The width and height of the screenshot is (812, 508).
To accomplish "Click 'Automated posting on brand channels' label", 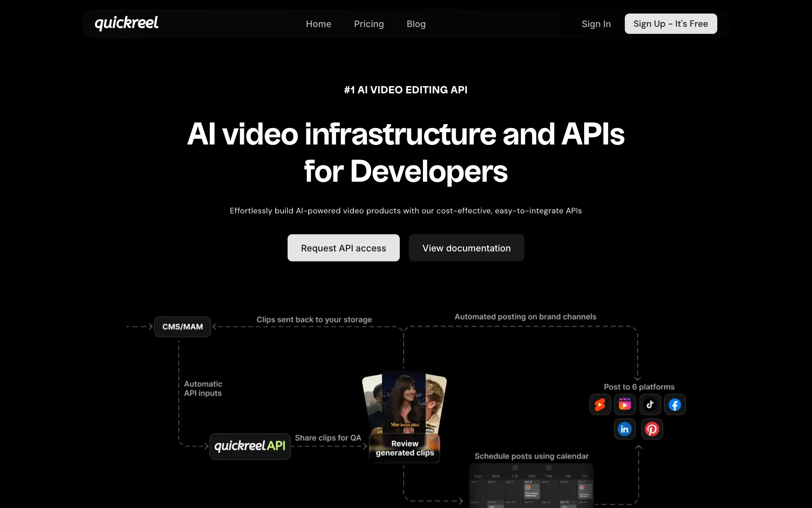I will coord(525,317).
